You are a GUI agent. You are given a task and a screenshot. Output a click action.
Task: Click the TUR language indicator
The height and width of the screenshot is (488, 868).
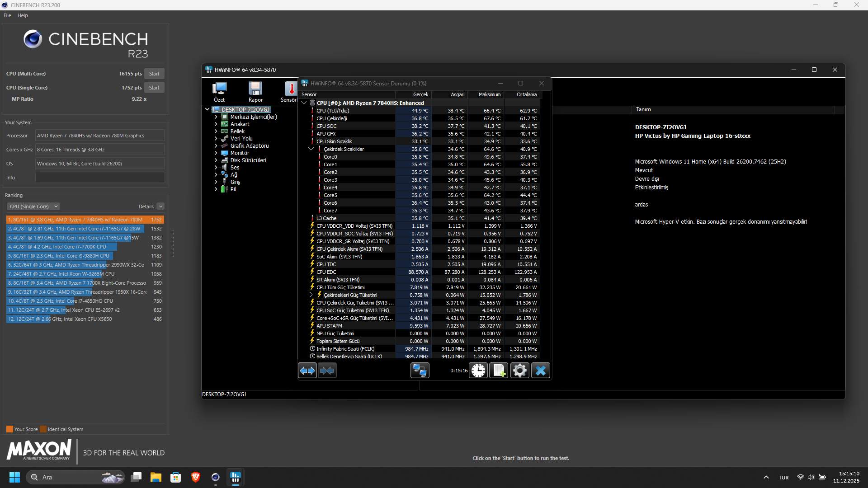(x=783, y=477)
